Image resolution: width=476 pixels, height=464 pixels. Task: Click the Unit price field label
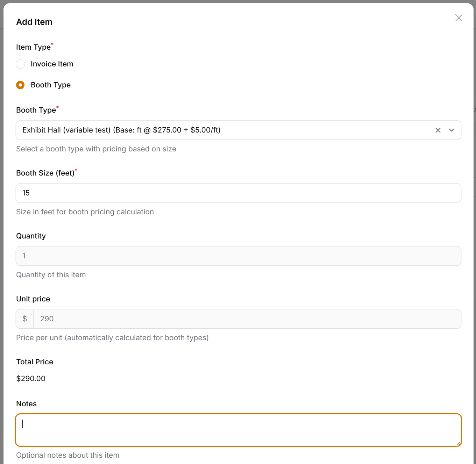33,299
